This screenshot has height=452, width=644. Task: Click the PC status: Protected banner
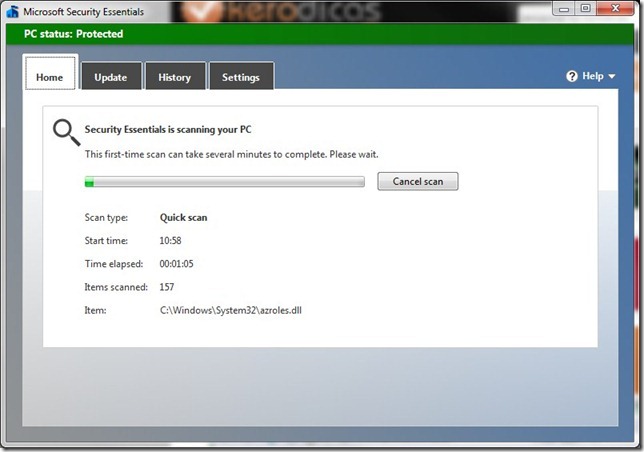click(x=319, y=34)
